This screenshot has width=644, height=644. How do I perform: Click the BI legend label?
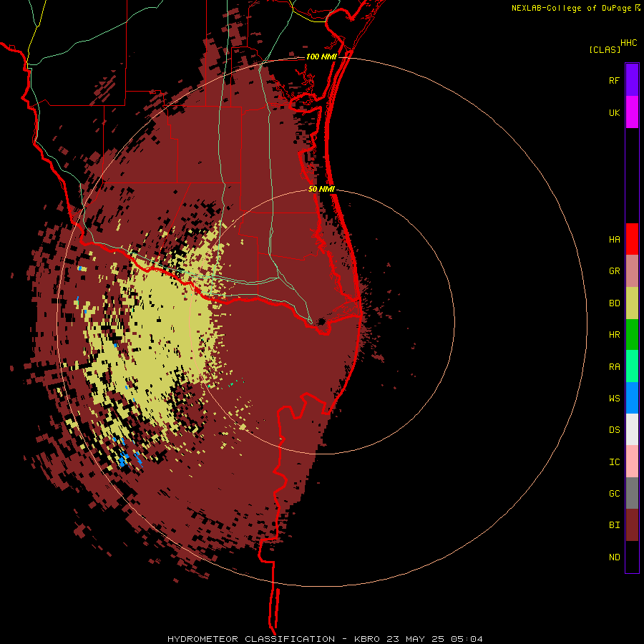614,525
